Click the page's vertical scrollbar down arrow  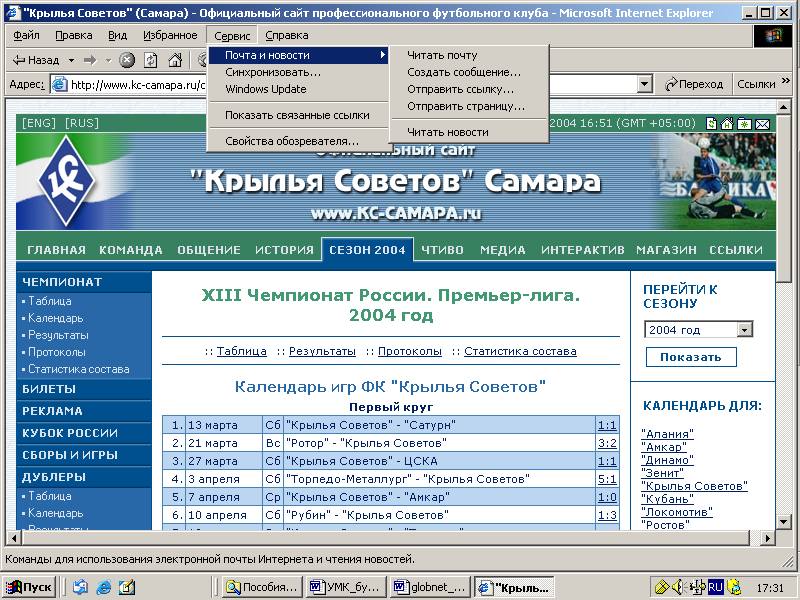784,521
